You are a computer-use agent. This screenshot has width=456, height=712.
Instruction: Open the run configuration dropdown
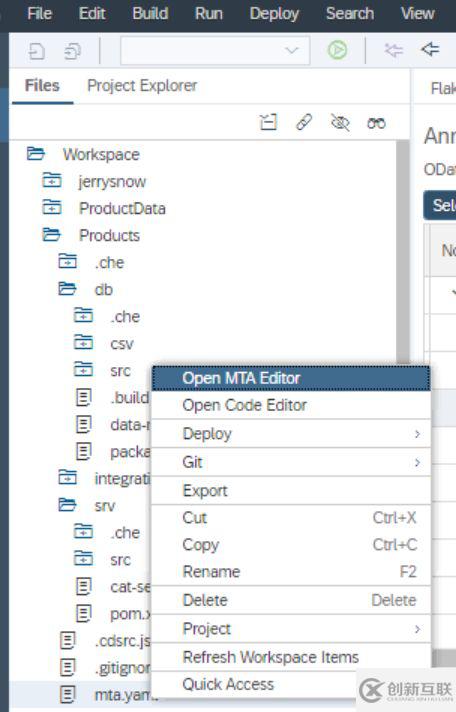(215, 50)
